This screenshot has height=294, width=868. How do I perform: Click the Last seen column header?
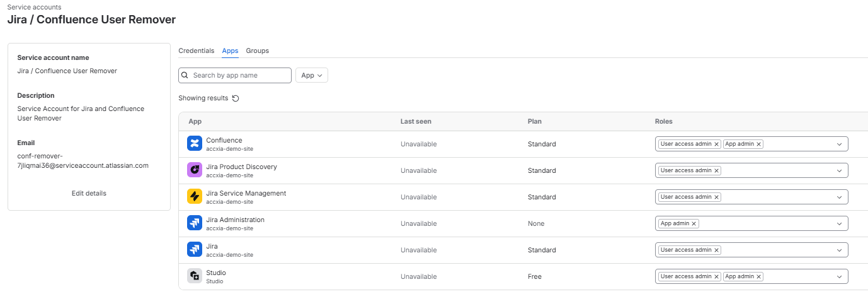[x=416, y=121]
